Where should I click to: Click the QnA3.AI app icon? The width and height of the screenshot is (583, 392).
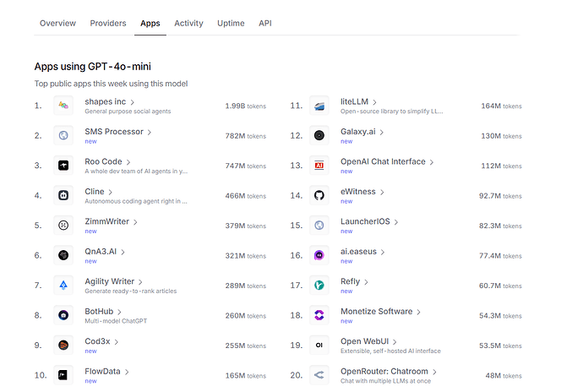pos(63,255)
